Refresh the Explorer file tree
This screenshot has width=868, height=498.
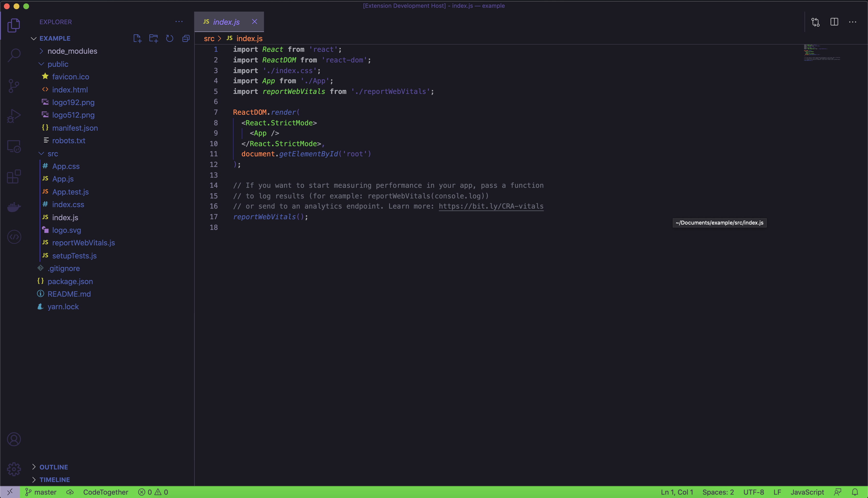point(170,38)
